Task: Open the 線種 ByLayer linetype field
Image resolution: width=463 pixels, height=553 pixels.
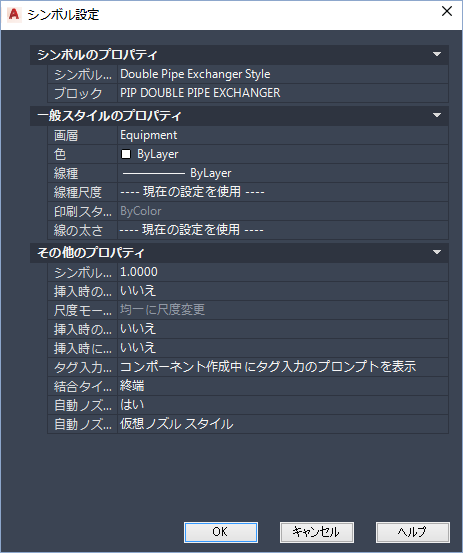Action: (282, 173)
